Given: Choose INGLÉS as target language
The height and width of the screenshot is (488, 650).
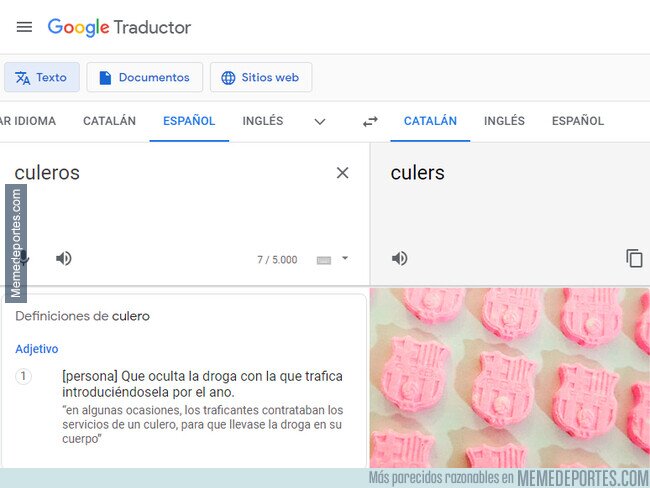Looking at the screenshot, I should (x=504, y=121).
